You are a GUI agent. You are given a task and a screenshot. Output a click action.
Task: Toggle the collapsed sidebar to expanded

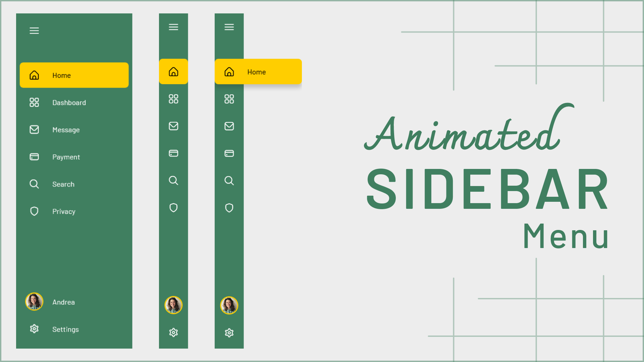[173, 27]
